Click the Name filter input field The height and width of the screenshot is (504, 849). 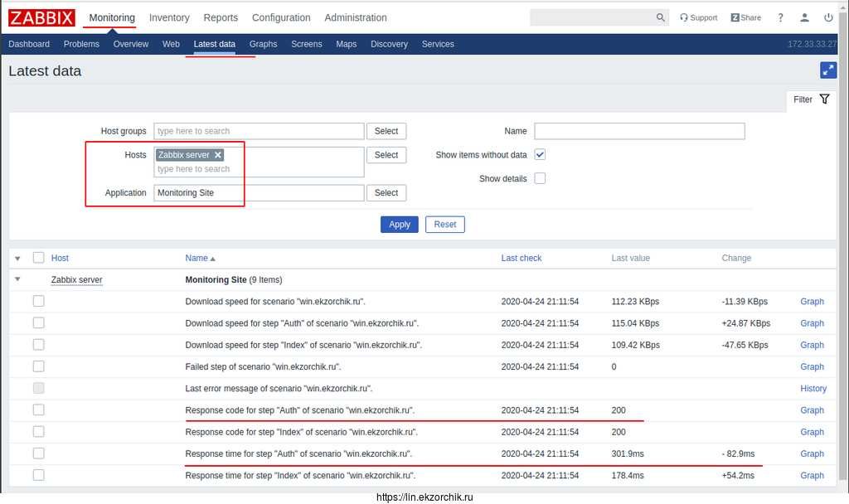(639, 131)
